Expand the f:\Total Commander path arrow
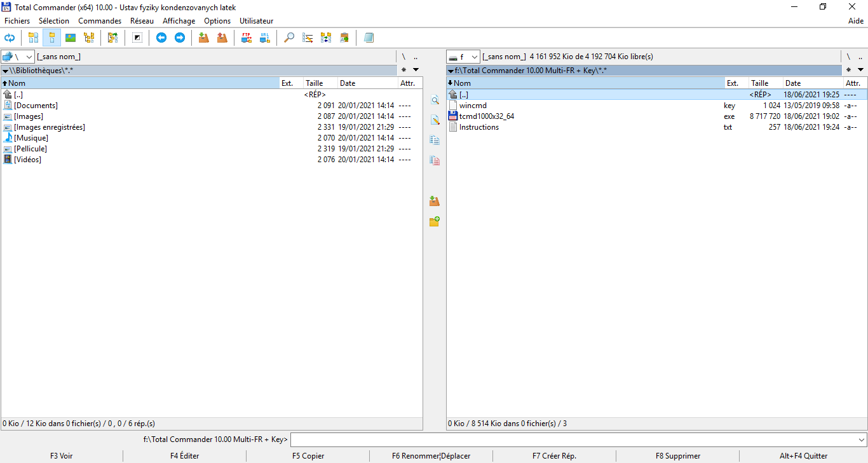The width and height of the screenshot is (868, 463). [451, 71]
